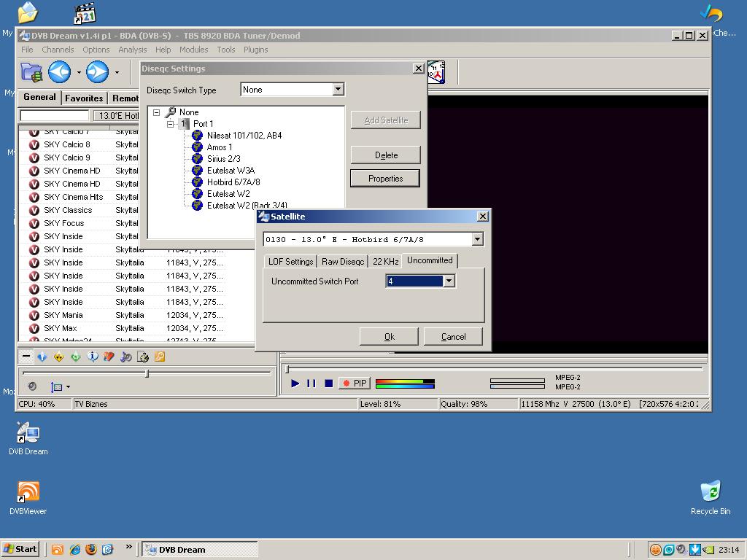
Task: Click the blue diamond icon below channel list
Action: (42, 356)
